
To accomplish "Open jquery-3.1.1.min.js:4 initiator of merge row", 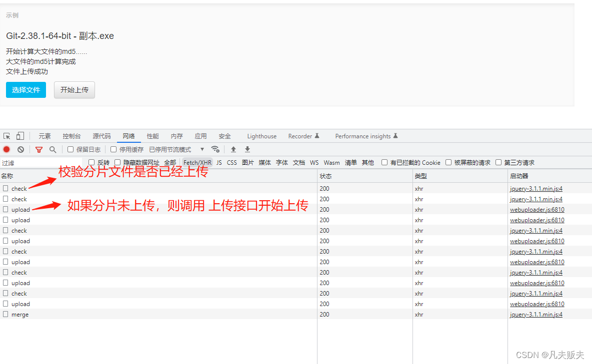I will click(x=536, y=314).
